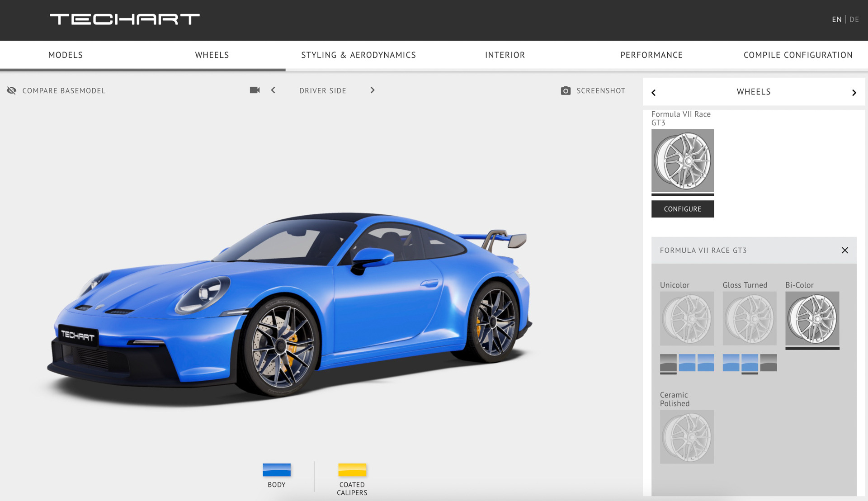868x501 pixels.
Task: Click the Configure button
Action: (x=683, y=209)
